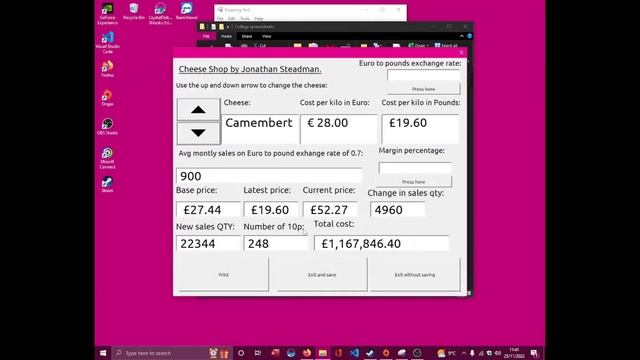Viewport: 640px width, 360px height.
Task: Open Steam from the taskbar
Action: (370, 353)
